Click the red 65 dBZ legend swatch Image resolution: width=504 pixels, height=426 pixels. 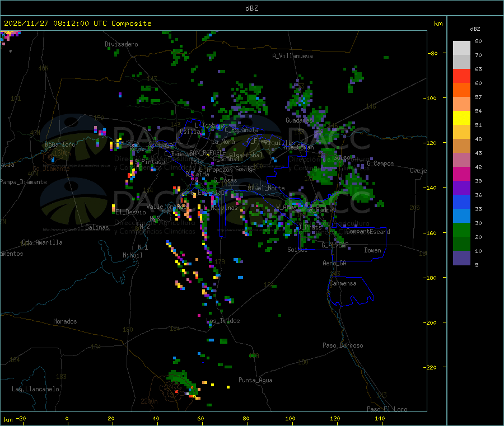(x=461, y=76)
